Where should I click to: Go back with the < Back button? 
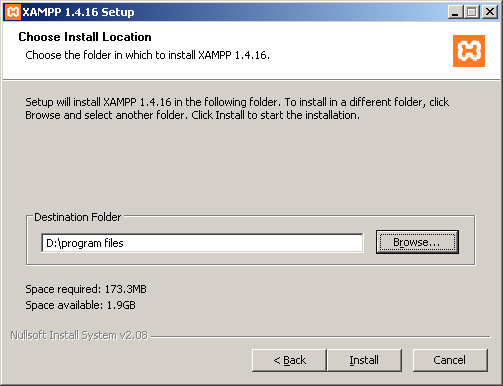click(289, 360)
